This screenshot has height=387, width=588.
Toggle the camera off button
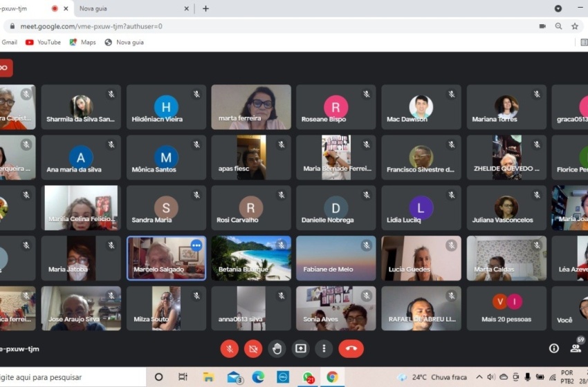pyautogui.click(x=253, y=349)
